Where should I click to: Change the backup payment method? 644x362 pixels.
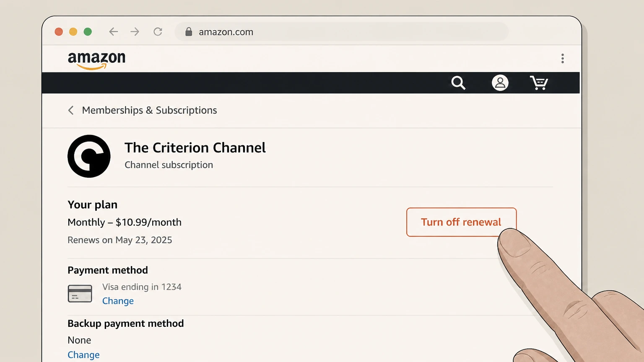click(83, 355)
